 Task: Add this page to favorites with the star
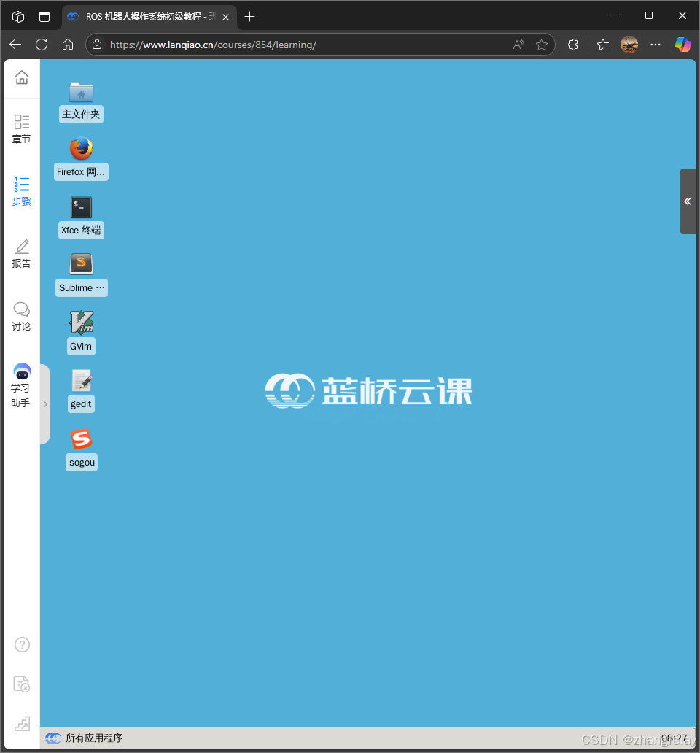coord(542,45)
